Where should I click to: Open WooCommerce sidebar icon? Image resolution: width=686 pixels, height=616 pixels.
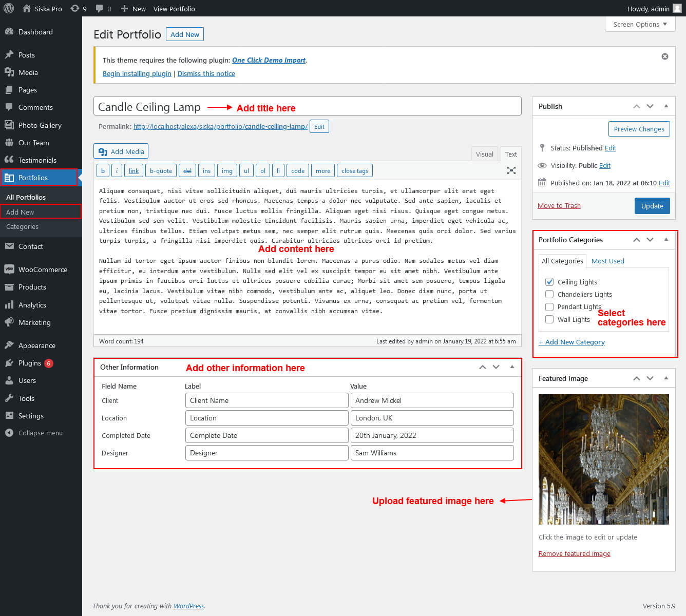pyautogui.click(x=9, y=269)
